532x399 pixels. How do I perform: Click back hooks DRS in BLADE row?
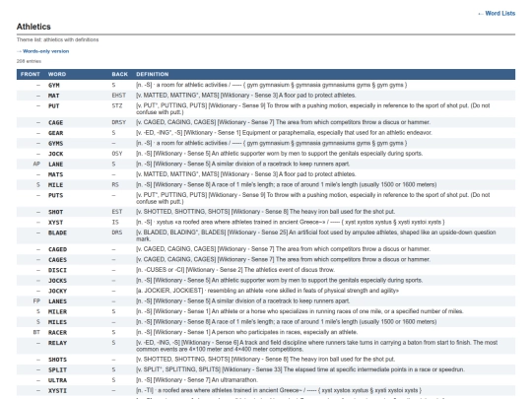point(117,233)
